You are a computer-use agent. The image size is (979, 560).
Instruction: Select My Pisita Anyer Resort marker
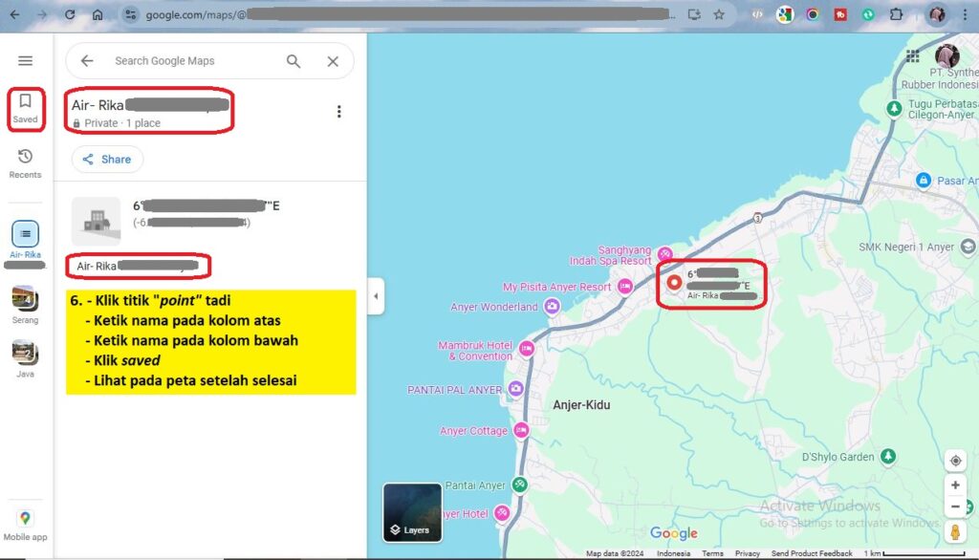(x=625, y=287)
